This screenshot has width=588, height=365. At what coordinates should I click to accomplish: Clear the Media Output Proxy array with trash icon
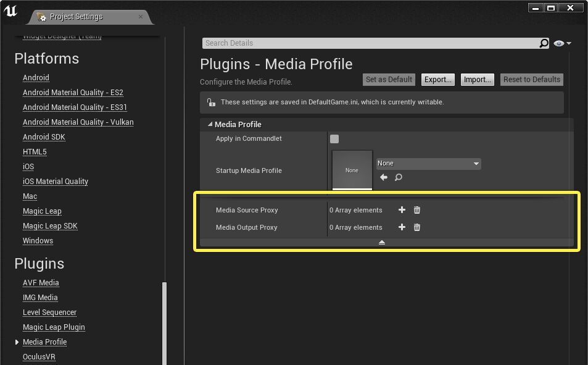coord(416,227)
